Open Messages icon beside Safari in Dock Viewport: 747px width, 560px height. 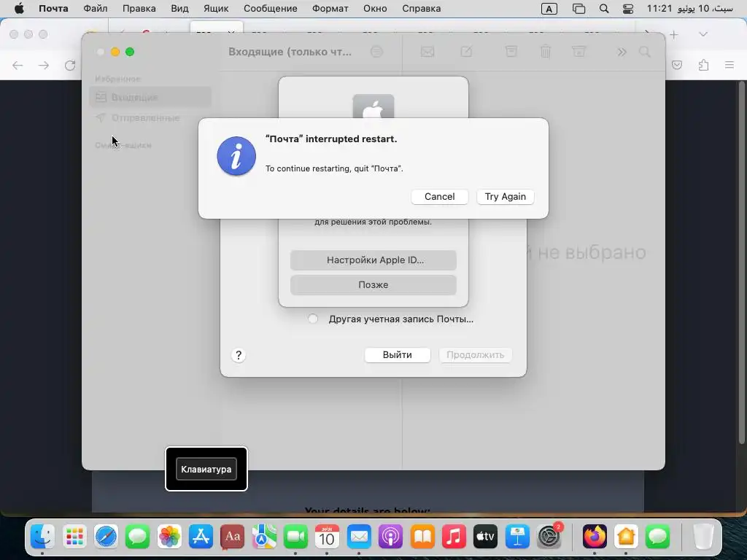click(138, 537)
